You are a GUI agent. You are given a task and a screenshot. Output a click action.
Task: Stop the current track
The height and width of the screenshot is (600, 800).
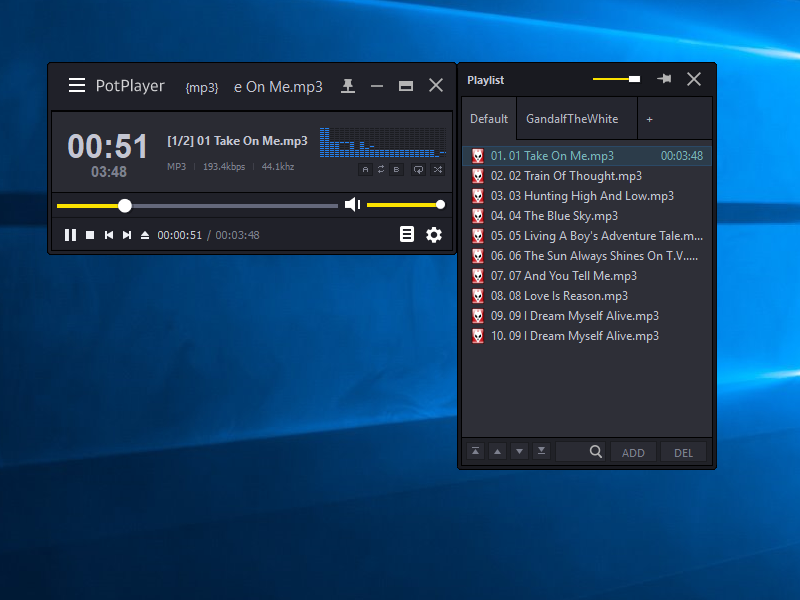(x=90, y=235)
